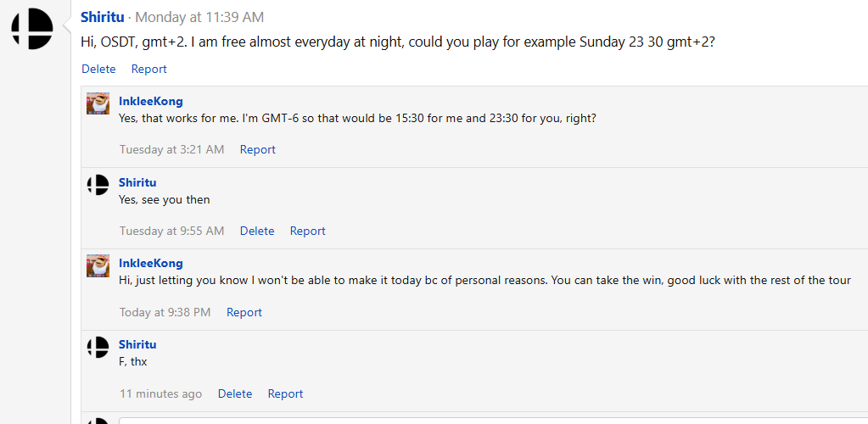Report the reply posted Tuesday at 9:55 AM

pos(307,231)
